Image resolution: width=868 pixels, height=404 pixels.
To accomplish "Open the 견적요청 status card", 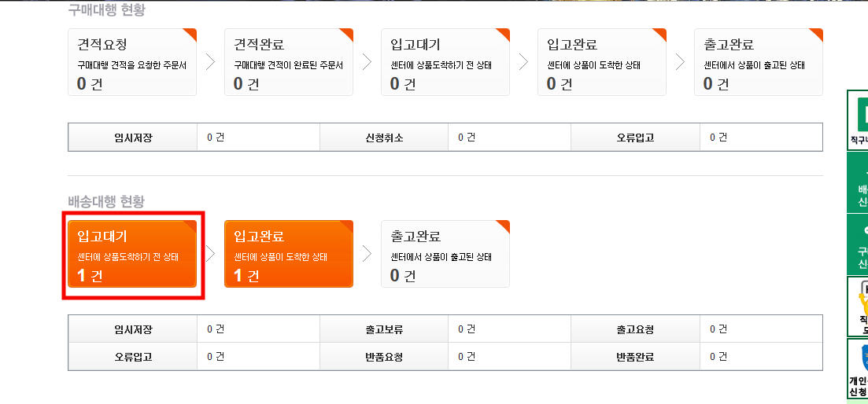I will coord(132,62).
